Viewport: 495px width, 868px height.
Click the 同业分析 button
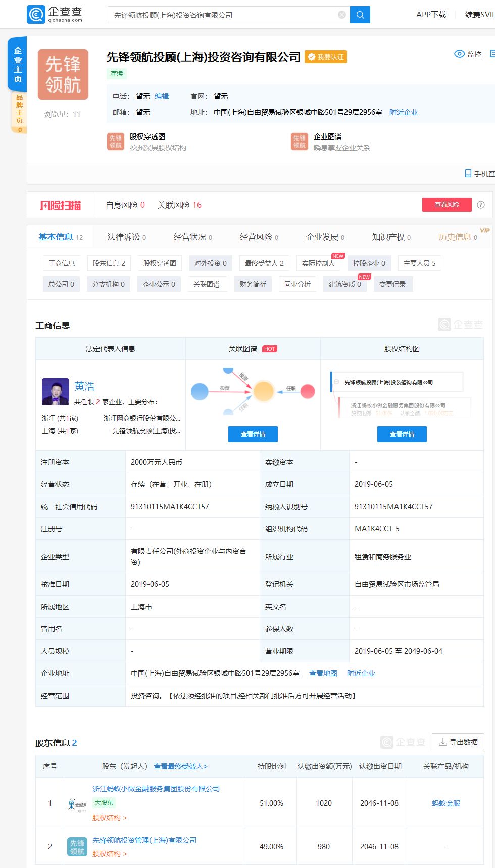pos(298,284)
